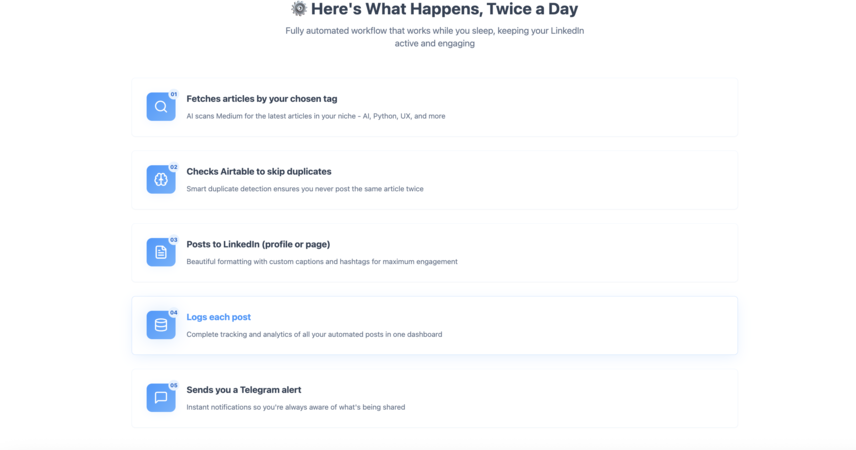The width and height of the screenshot is (856, 450).
Task: Select the 'Checks Airtable to skip duplicates' title
Action: (259, 171)
